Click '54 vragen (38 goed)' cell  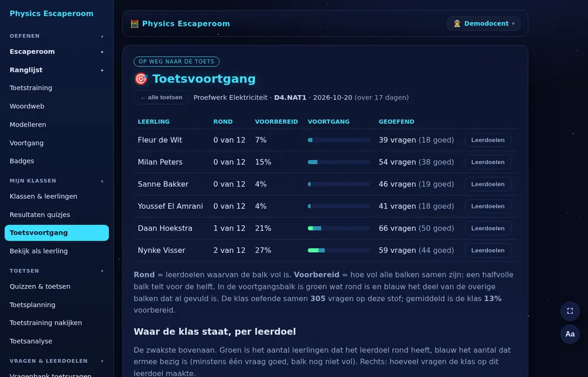416,162
